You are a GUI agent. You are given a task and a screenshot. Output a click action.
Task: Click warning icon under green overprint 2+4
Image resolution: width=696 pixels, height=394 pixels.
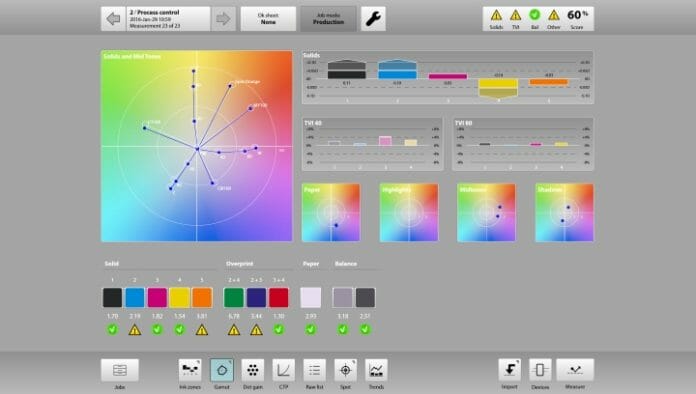pyautogui.click(x=234, y=330)
